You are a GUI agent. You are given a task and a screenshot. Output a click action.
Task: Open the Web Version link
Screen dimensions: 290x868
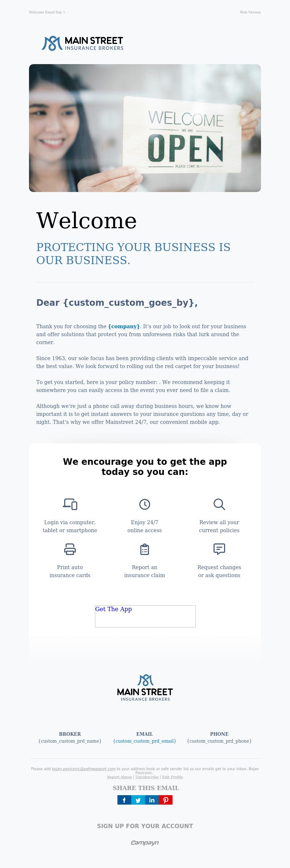[250, 12]
